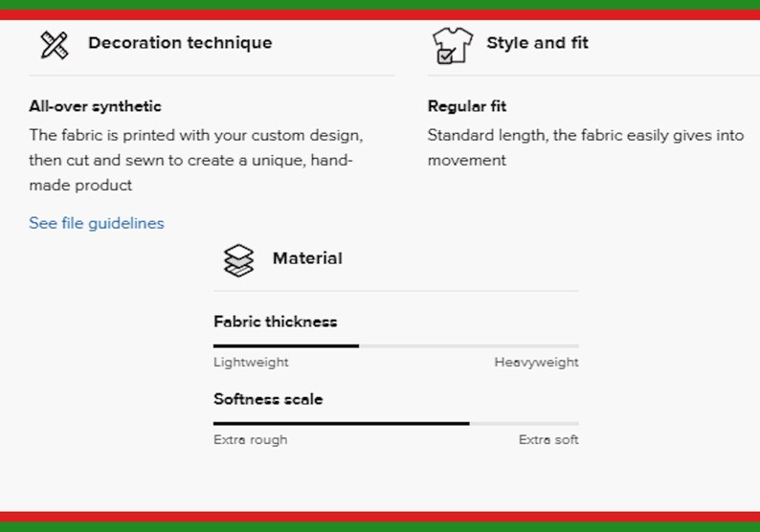Click the custom design description paragraph
Image resolution: width=760 pixels, height=532 pixels.
click(196, 160)
